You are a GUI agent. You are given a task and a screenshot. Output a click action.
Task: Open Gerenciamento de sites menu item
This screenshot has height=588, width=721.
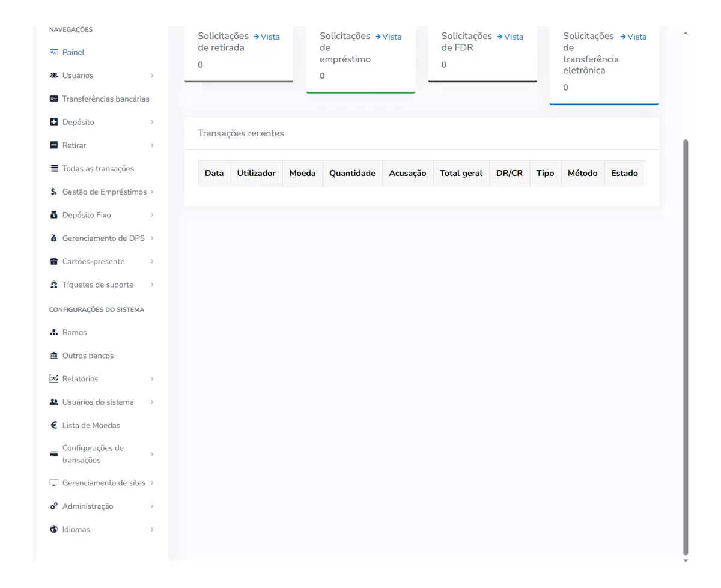tap(103, 483)
